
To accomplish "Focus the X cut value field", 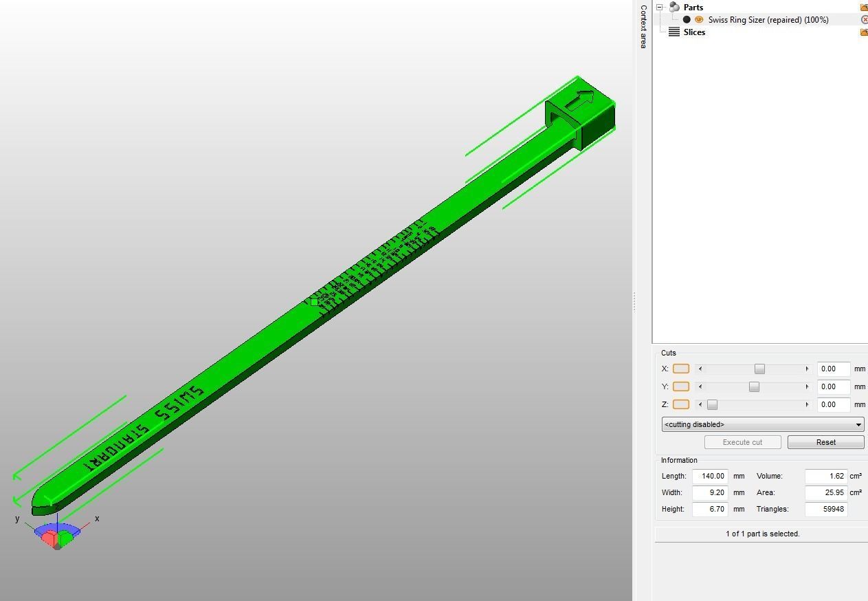I will pos(834,369).
